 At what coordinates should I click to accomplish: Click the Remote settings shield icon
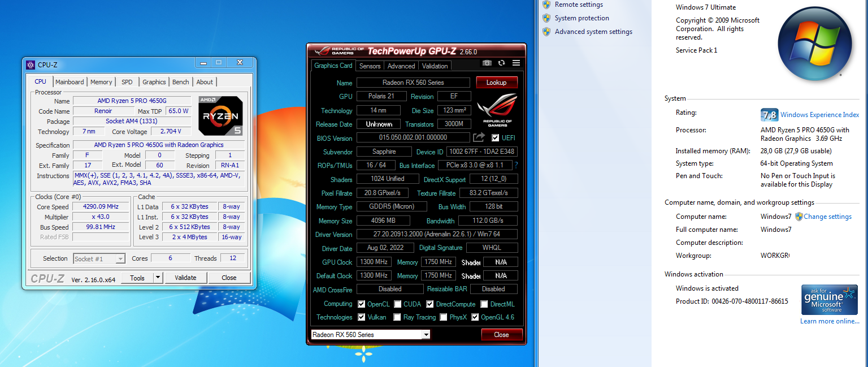546,5
